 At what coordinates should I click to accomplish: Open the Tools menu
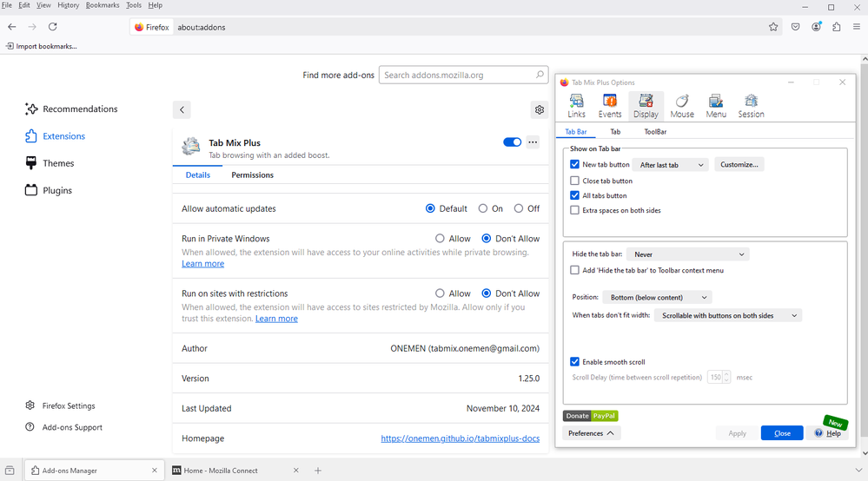pos(134,5)
